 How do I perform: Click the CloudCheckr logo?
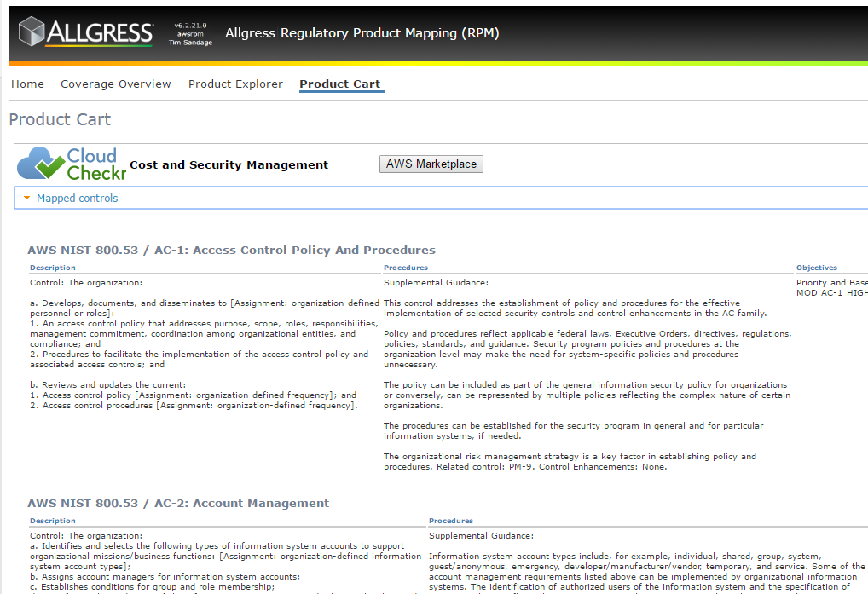(x=72, y=164)
